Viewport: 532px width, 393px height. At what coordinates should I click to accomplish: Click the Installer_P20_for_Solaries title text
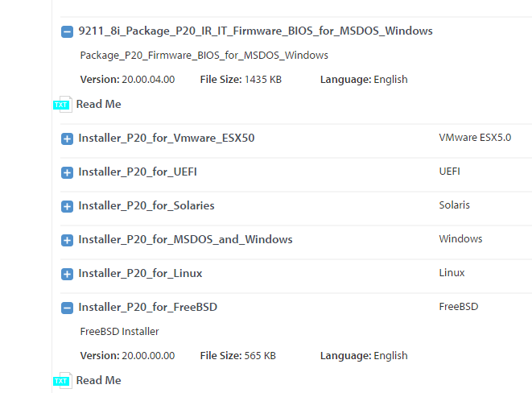[x=146, y=205]
